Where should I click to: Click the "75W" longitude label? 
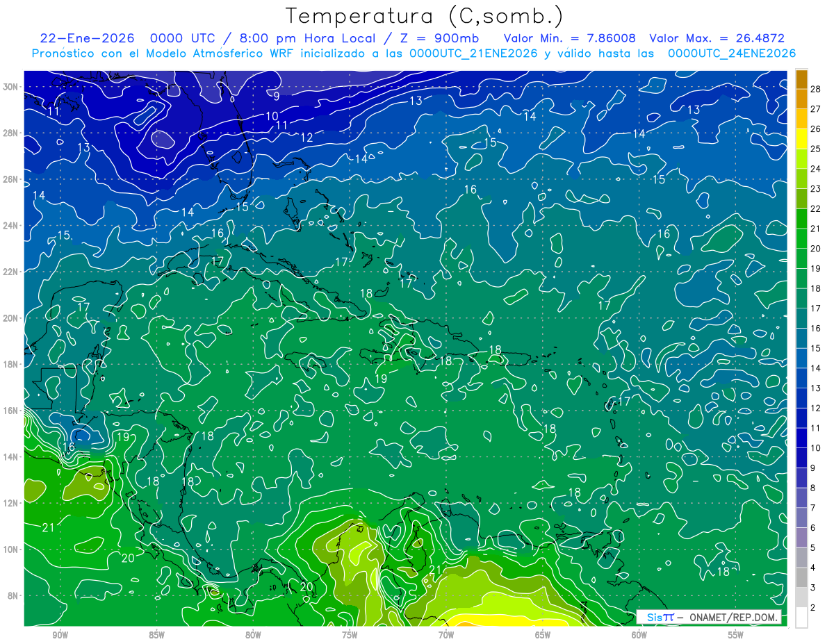[x=350, y=635]
